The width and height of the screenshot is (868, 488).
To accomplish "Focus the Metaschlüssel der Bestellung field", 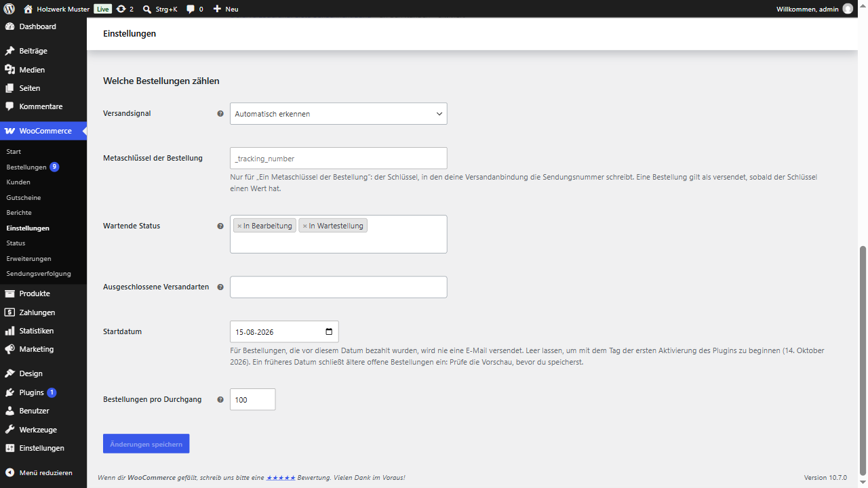I will pyautogui.click(x=338, y=158).
